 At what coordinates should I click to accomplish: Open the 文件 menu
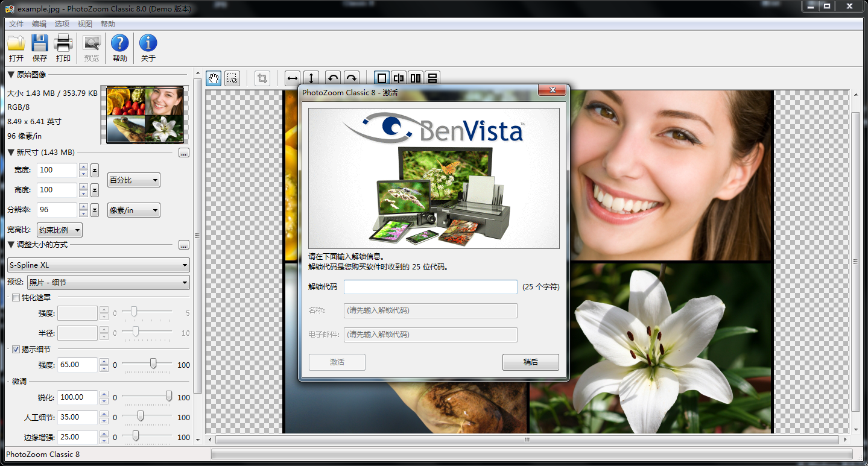(16, 24)
